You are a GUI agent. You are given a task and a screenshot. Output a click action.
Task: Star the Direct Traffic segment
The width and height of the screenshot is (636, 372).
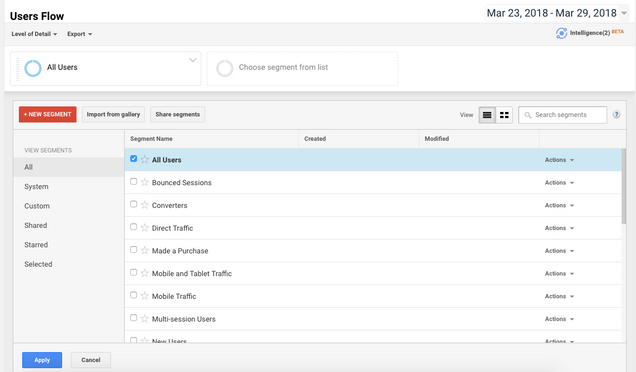pyautogui.click(x=144, y=228)
